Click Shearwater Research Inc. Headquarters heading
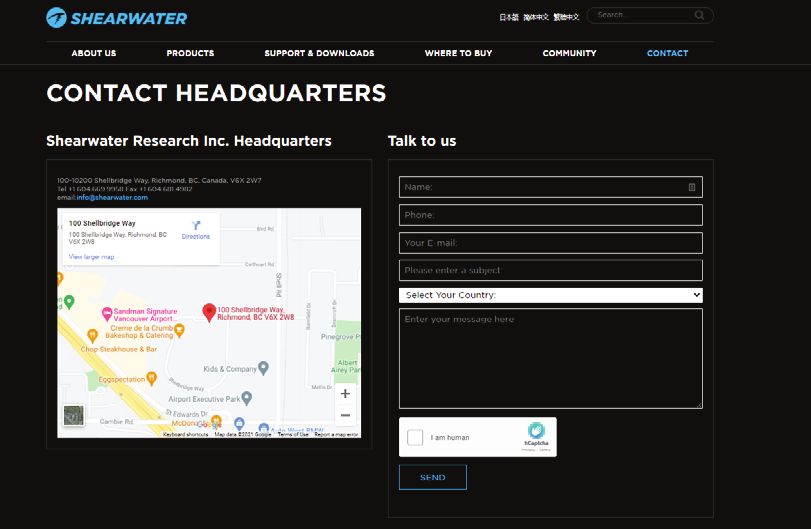This screenshot has width=811, height=529. pos(189,141)
